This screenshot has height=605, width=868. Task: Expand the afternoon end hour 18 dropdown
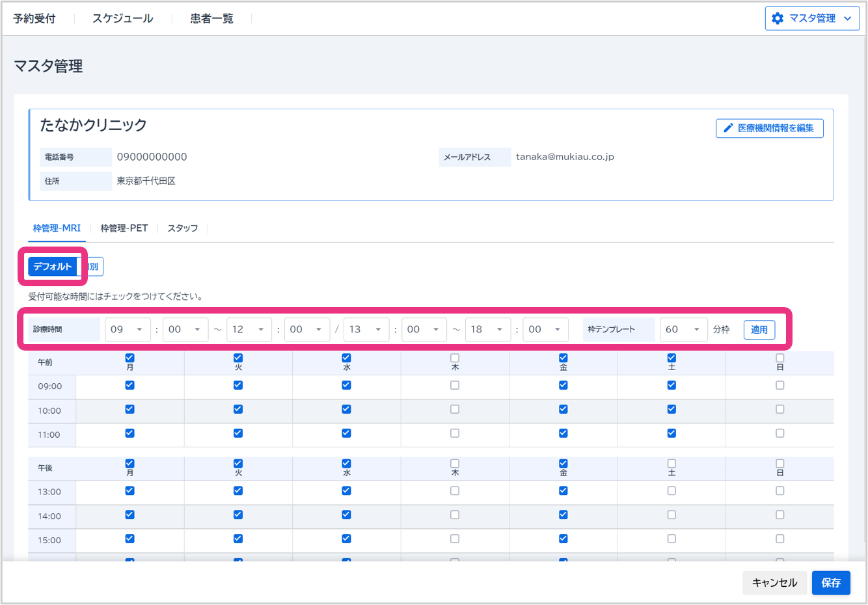click(487, 330)
